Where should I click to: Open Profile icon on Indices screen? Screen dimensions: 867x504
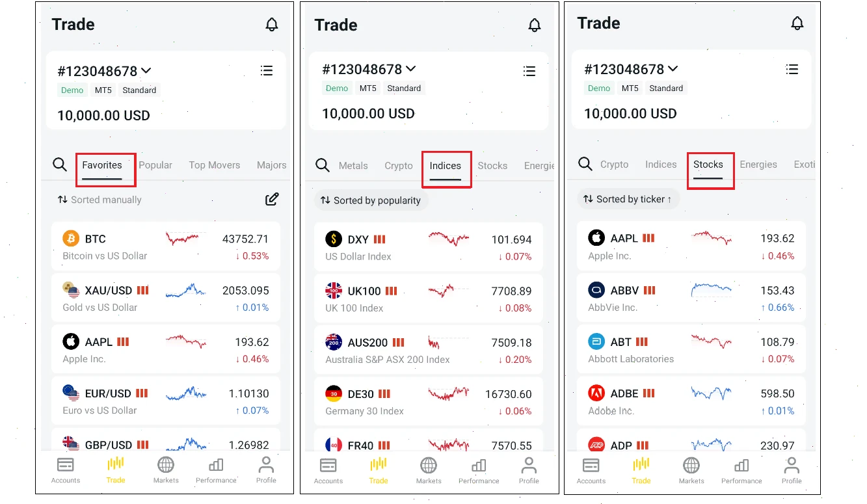[529, 470]
